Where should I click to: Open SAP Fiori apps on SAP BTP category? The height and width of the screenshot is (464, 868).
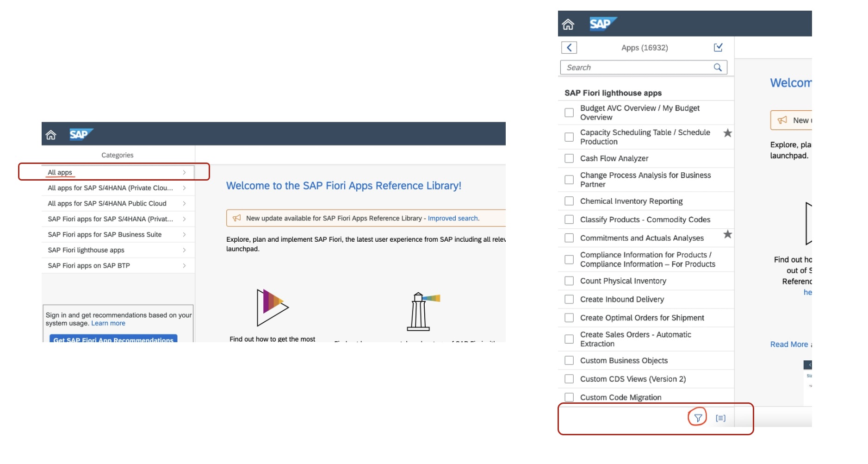coord(118,265)
